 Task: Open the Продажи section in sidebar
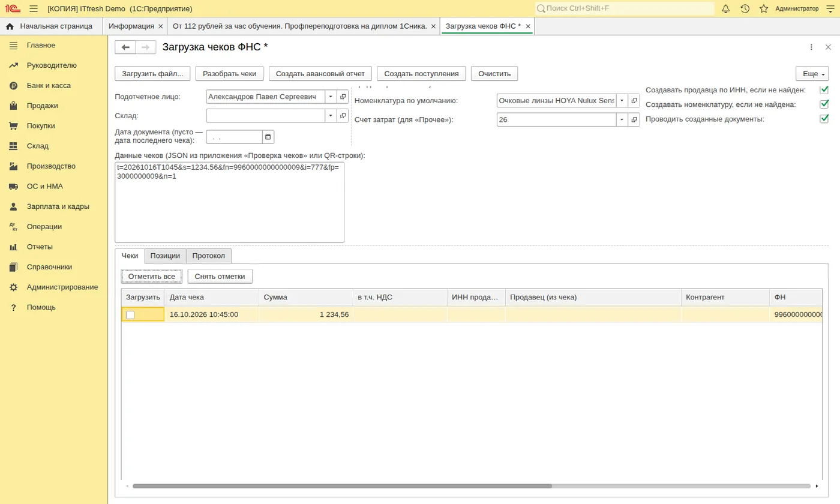43,106
